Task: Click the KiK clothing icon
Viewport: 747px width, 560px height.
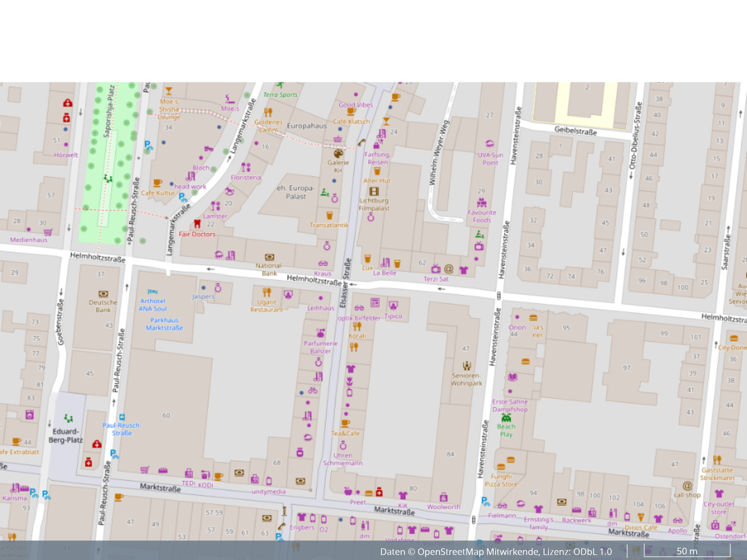Action: tap(403, 495)
